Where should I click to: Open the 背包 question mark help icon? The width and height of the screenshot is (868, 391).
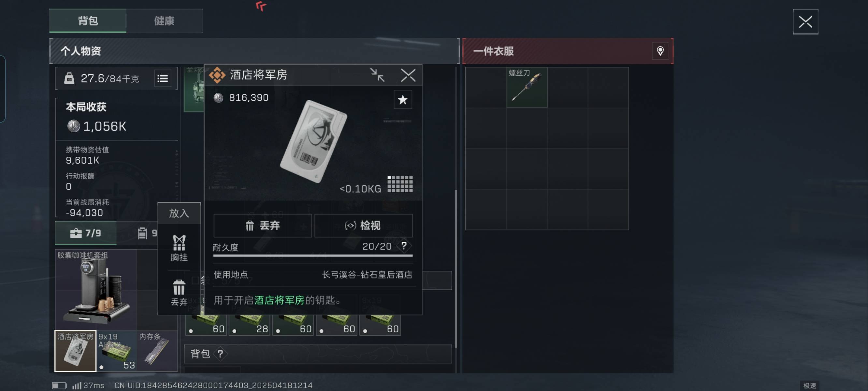pos(220,354)
